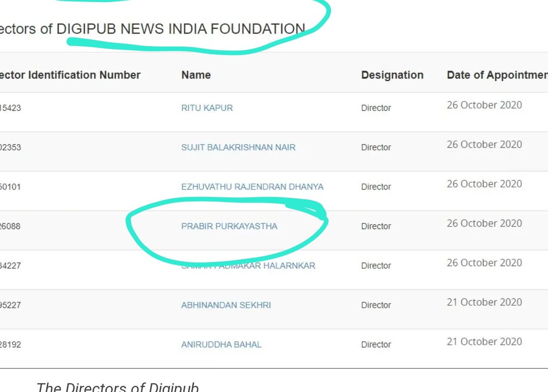Click Director designation in Dhanya row

click(376, 187)
